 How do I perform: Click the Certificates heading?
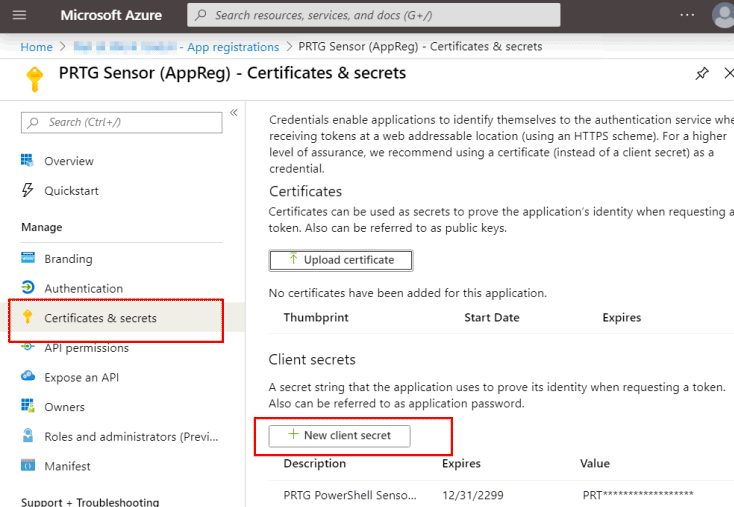point(305,191)
